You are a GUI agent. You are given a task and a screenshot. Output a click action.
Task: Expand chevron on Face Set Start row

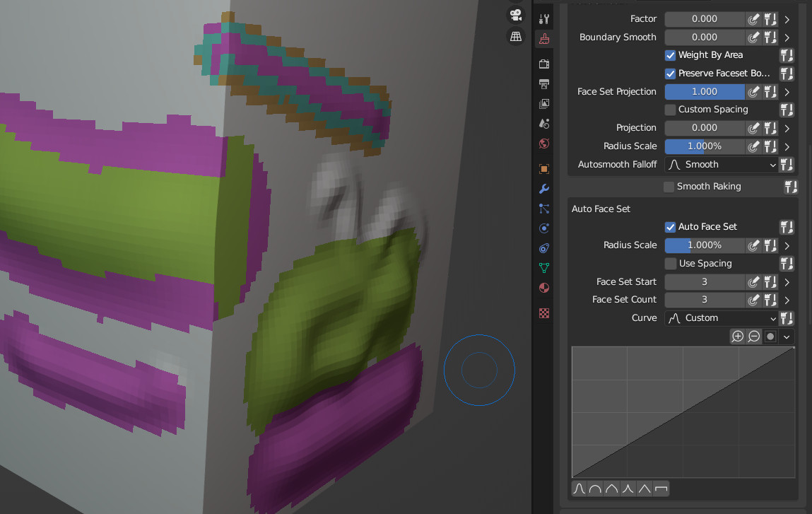click(787, 282)
